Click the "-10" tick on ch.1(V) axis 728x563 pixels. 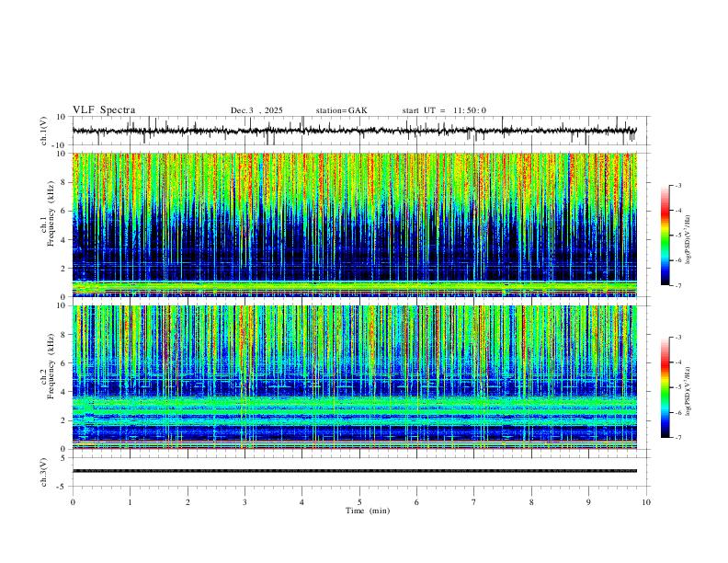60,145
